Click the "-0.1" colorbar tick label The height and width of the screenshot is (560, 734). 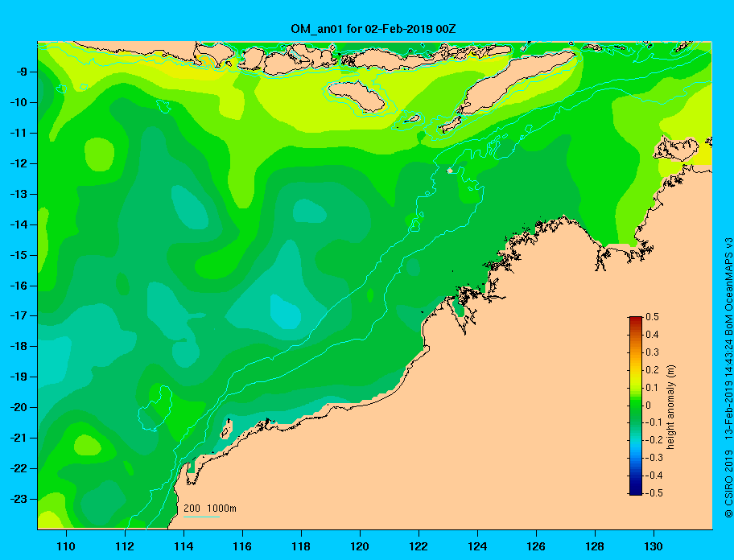coord(654,422)
